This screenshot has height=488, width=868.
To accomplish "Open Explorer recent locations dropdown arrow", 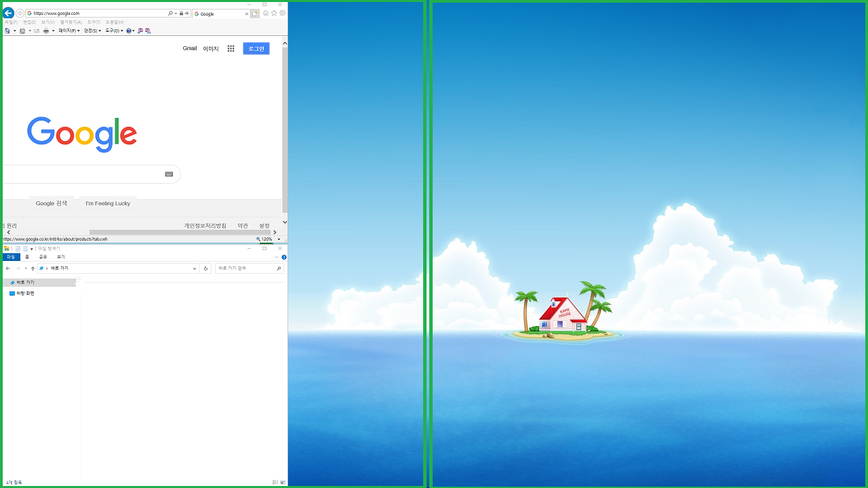I will click(x=26, y=268).
